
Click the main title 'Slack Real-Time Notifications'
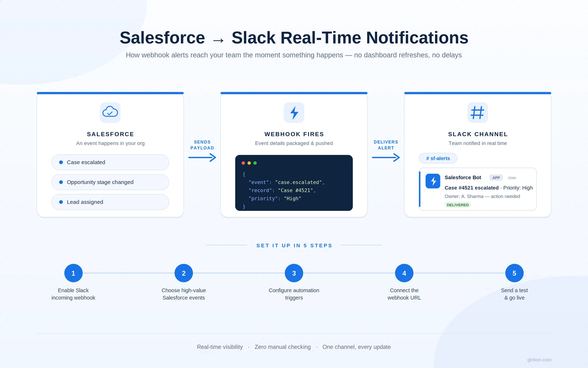(x=350, y=38)
